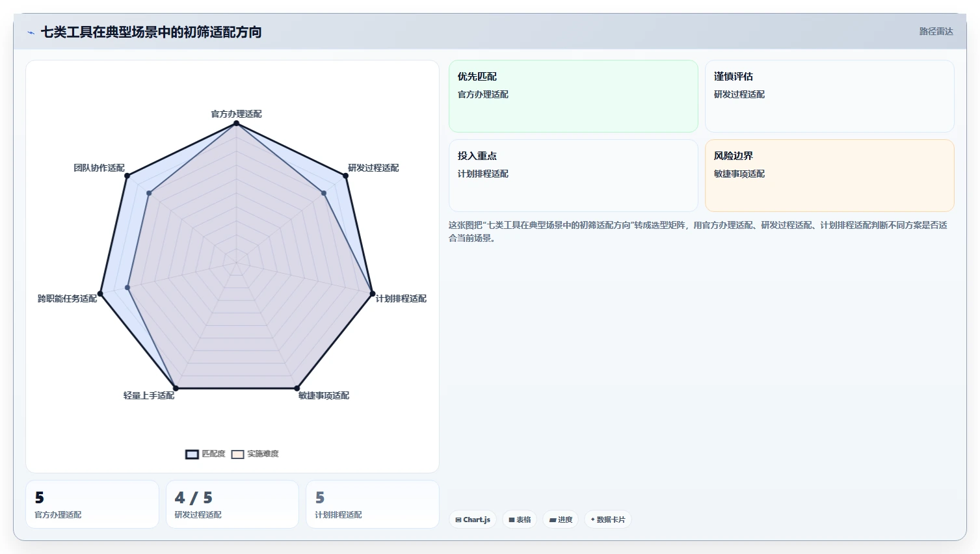Click the 研发过程适配 radar axis label
The height and width of the screenshot is (554, 980).
[x=373, y=168]
